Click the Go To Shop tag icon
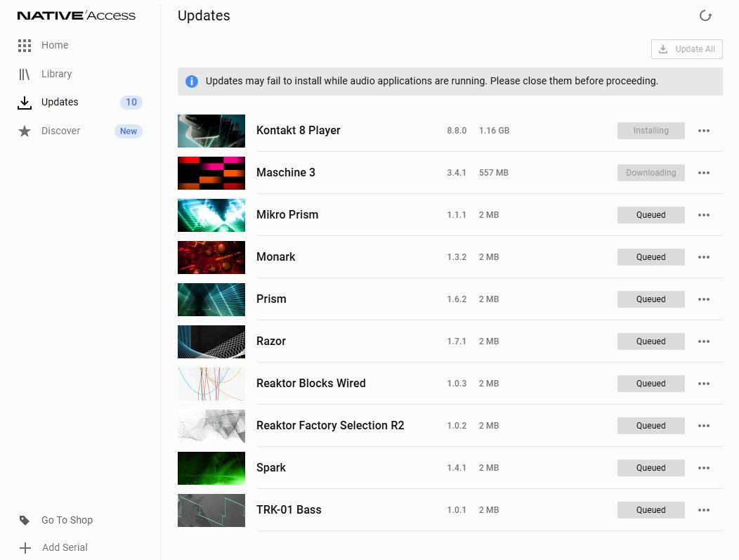This screenshot has width=739, height=560. 25,521
